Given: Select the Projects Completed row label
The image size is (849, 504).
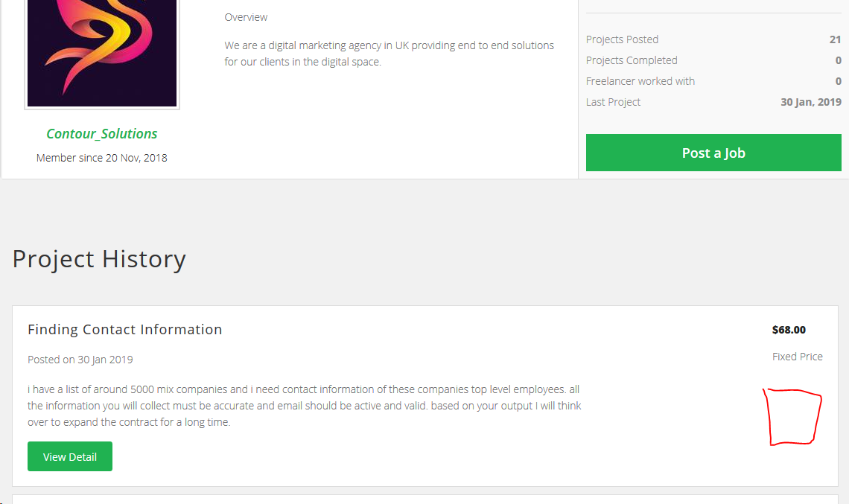Looking at the screenshot, I should pyautogui.click(x=632, y=60).
